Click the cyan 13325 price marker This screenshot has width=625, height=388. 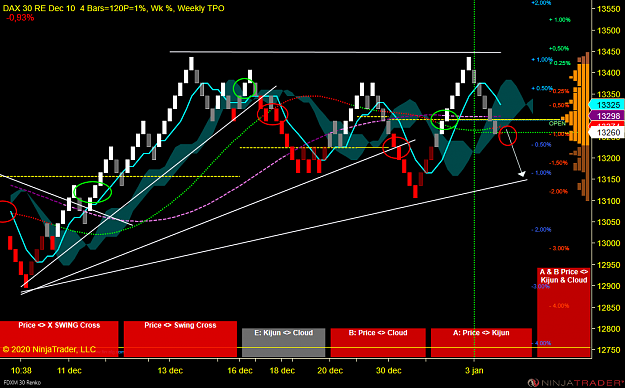(608, 105)
